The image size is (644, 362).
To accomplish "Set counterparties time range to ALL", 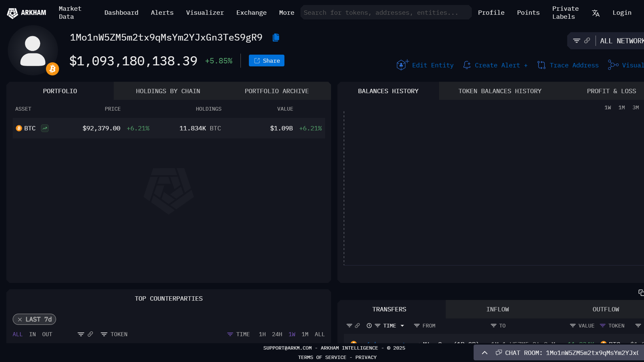I will click(320, 334).
